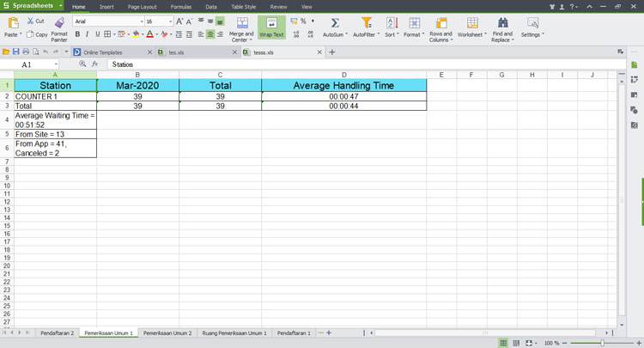Open the Page Layout ribbon tab
Viewport: 644px width, 348px height.
point(142,6)
